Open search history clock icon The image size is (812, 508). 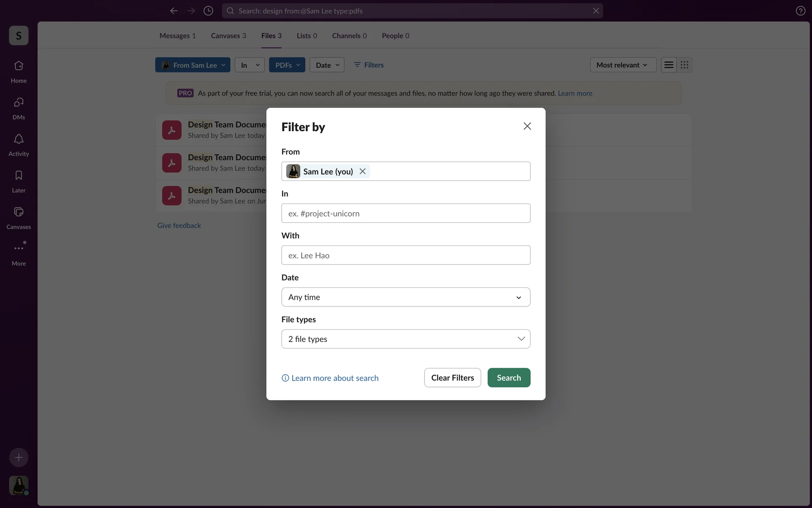tap(208, 11)
